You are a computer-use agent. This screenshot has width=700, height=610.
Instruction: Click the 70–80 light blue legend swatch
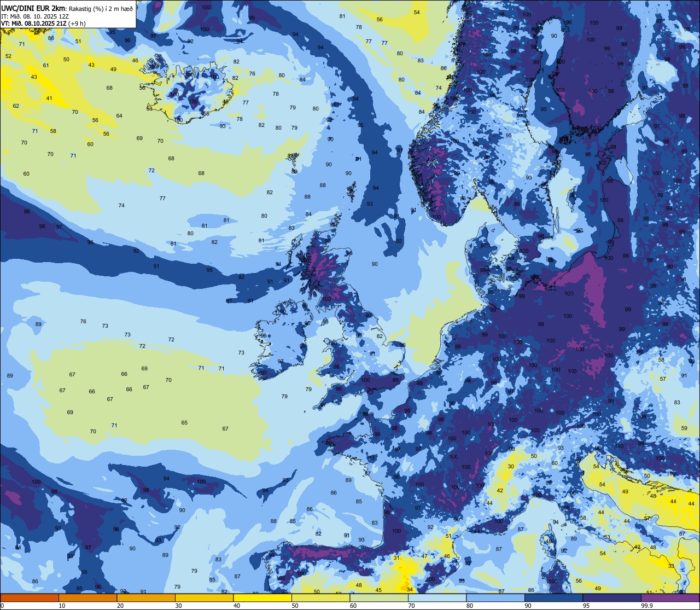437,597
